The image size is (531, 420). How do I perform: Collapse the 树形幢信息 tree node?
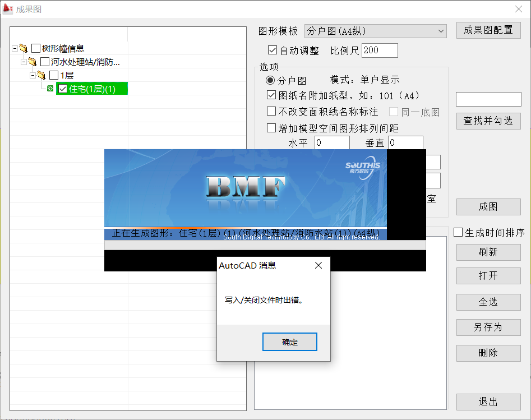click(15, 48)
